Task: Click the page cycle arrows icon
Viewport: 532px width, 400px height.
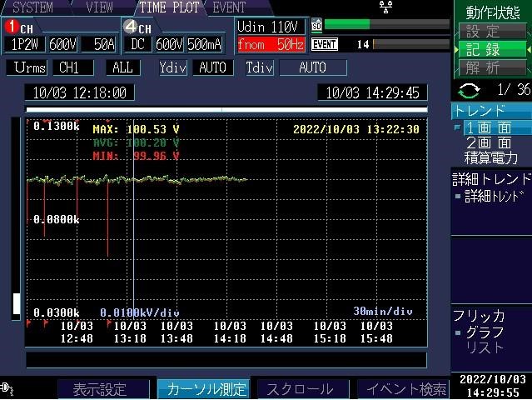Action: point(470,91)
